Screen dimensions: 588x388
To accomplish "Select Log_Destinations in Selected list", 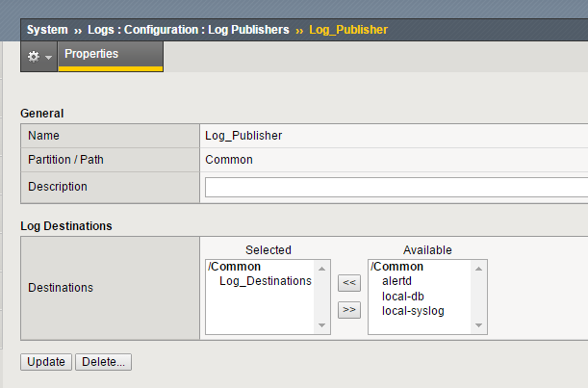I will tap(265, 281).
